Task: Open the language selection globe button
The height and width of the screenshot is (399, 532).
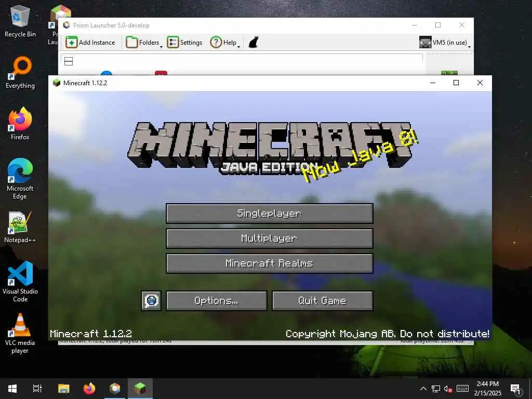Action: coord(151,301)
